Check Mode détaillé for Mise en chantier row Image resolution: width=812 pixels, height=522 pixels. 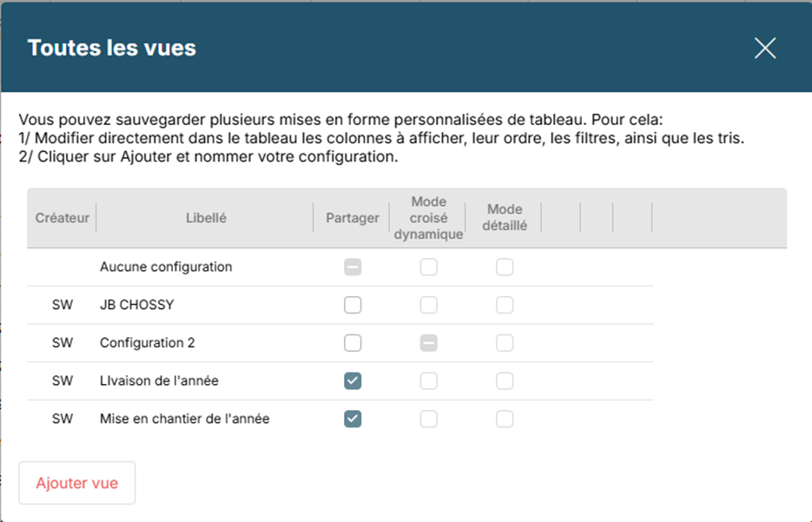505,419
